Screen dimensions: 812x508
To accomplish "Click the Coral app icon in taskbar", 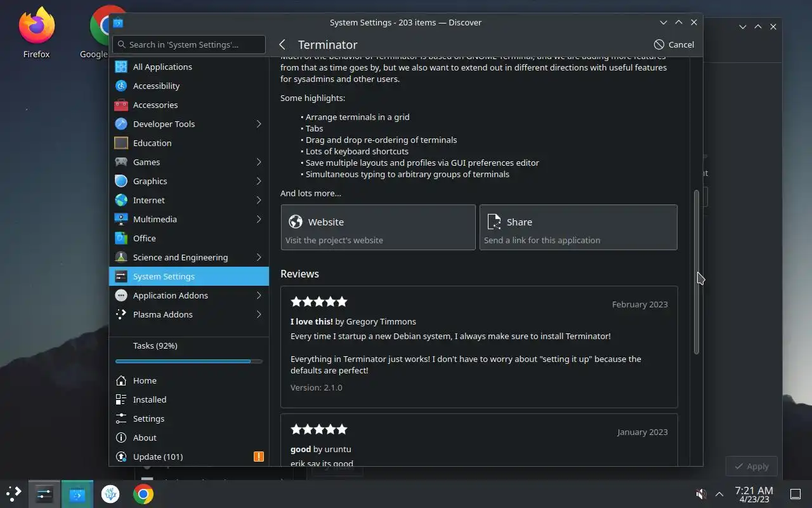I will point(110,494).
